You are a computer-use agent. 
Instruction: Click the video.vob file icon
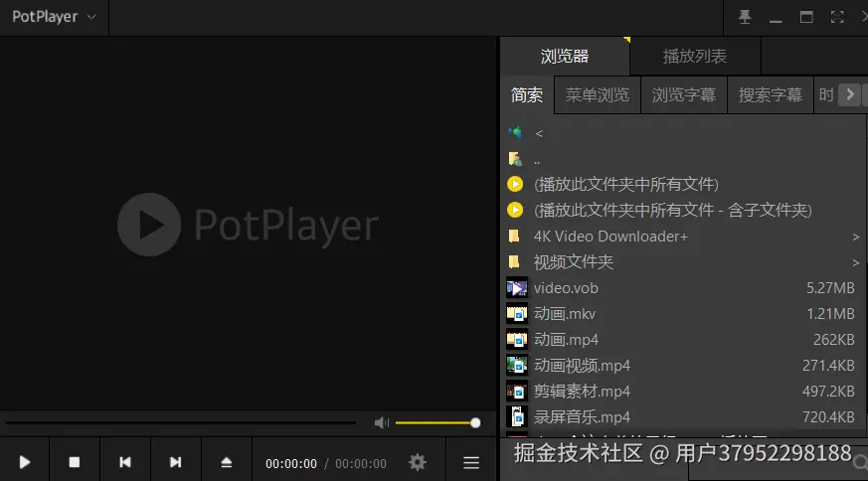click(x=517, y=288)
